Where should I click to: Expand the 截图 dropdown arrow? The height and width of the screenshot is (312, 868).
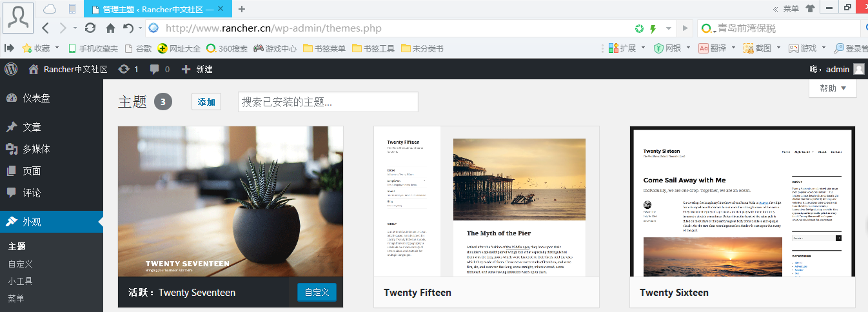(779, 48)
